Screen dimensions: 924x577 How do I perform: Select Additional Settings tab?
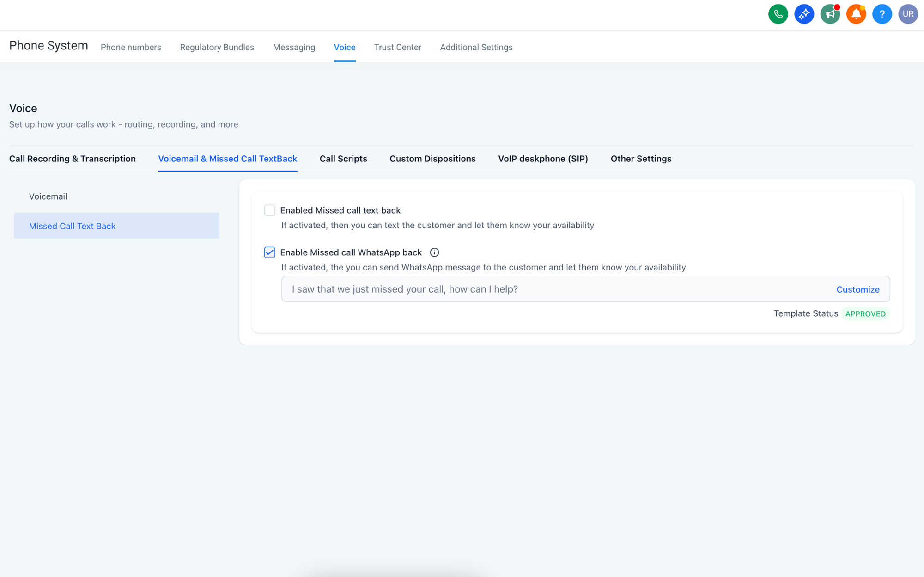476,47
